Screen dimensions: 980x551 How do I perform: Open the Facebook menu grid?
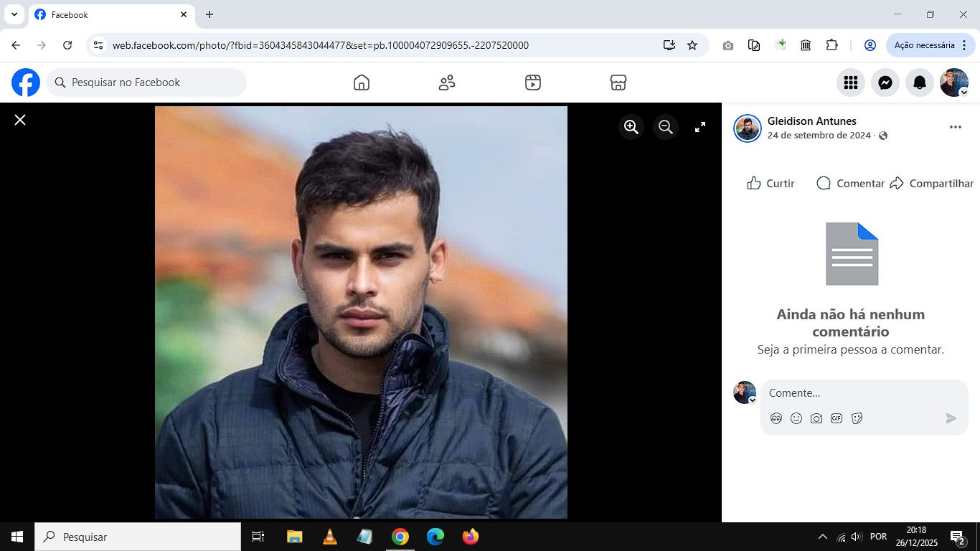coord(851,83)
